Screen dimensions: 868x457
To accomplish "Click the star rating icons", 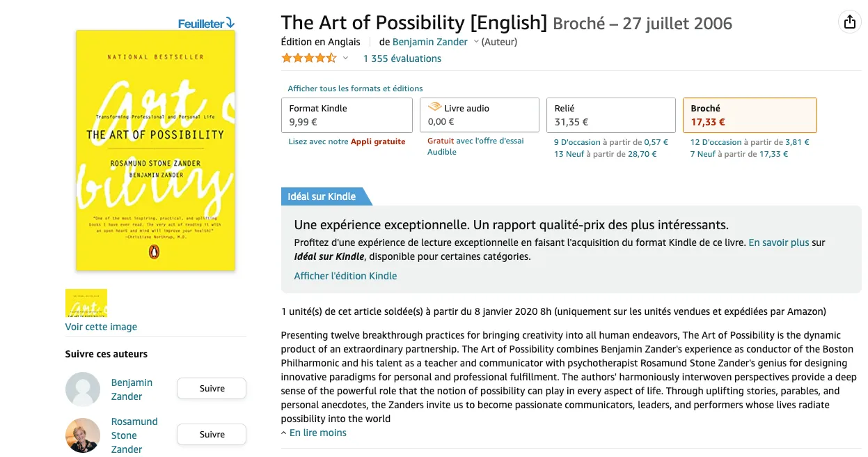I will click(x=308, y=59).
